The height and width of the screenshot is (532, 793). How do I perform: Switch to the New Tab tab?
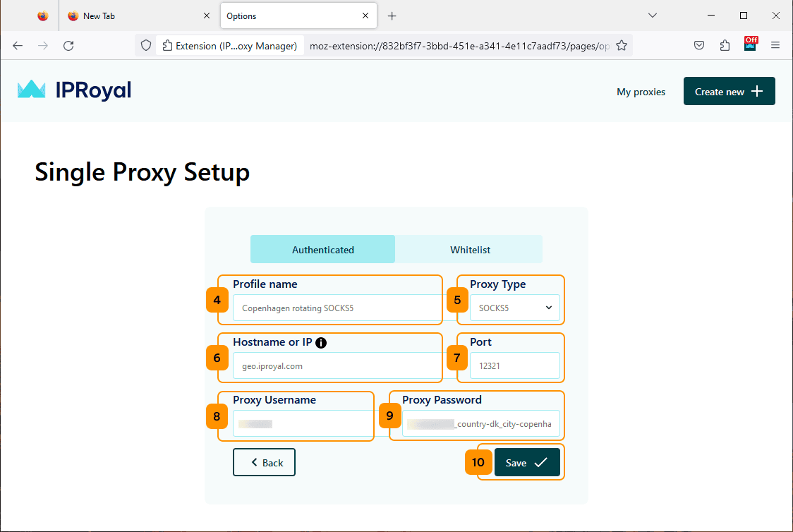pos(138,16)
